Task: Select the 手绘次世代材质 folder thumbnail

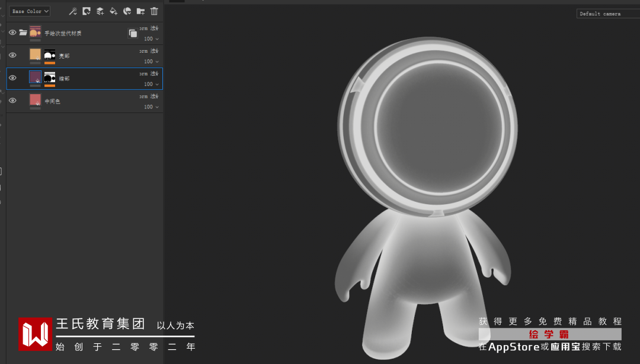Action: point(35,32)
